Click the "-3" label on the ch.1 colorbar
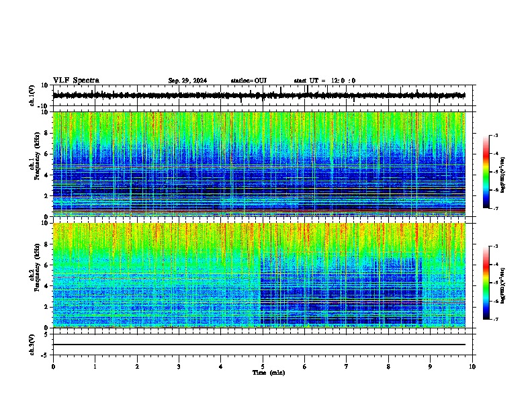The height and width of the screenshot is (411, 532). [x=496, y=136]
